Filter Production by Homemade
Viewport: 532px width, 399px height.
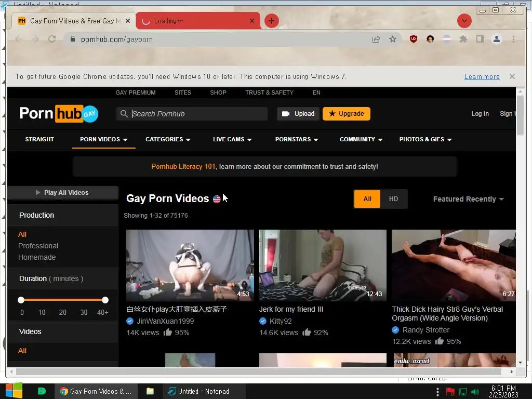(x=37, y=257)
